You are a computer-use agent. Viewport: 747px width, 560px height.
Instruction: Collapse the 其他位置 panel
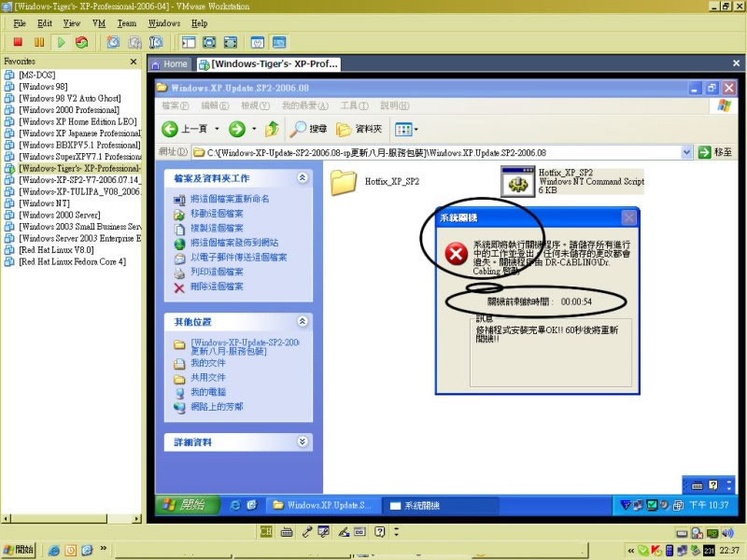click(x=302, y=321)
